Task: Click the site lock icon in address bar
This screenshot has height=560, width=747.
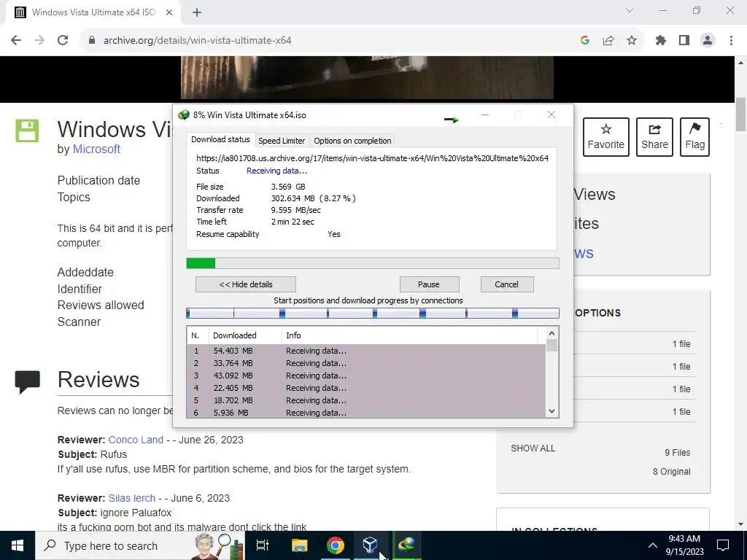Action: [x=92, y=41]
